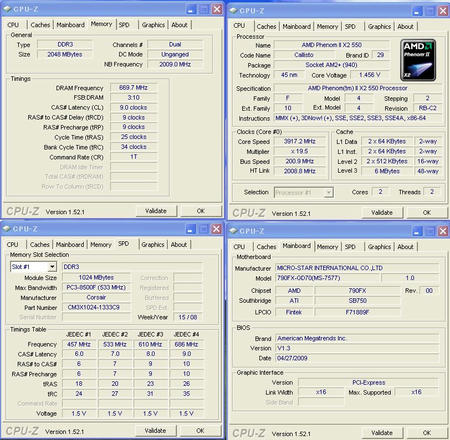The image size is (450, 440).
Task: Open the Processor #1 selection dropdown
Action: (329, 192)
